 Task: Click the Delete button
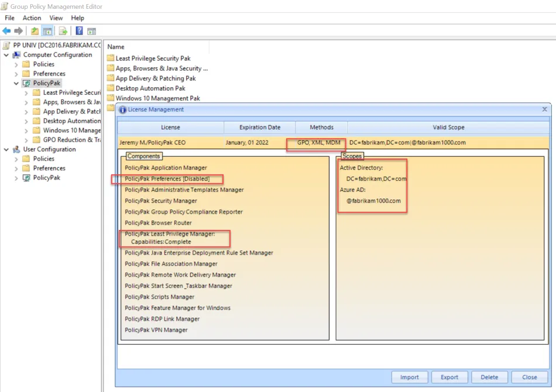tap(489, 377)
